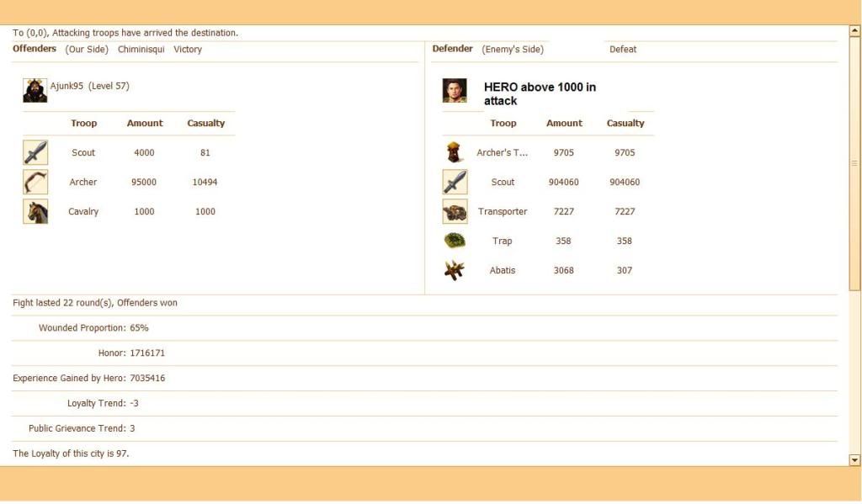Click the scrollbar down arrow

(854, 459)
